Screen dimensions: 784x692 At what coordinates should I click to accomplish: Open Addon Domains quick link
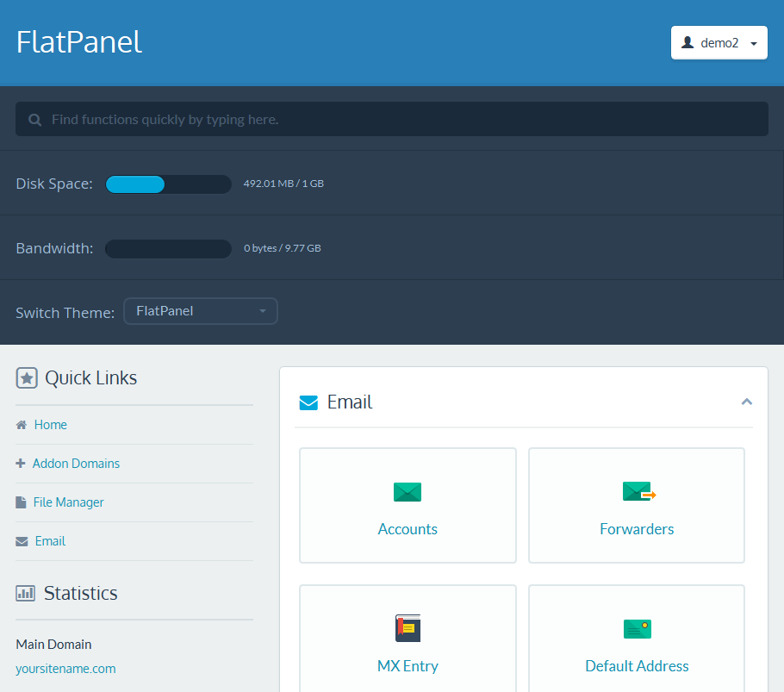click(x=76, y=464)
